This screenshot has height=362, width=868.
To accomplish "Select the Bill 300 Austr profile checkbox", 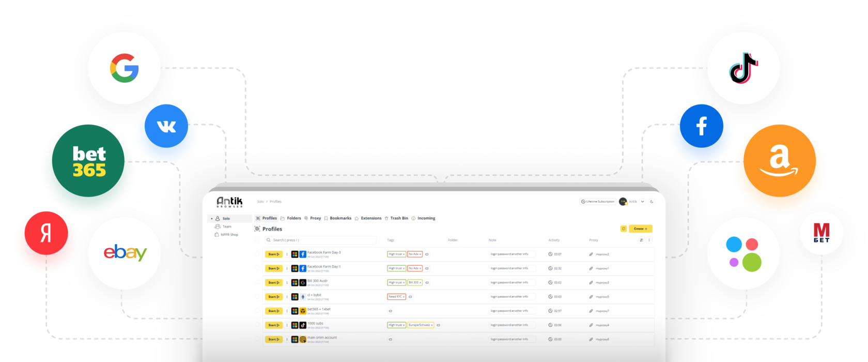I will 257,283.
